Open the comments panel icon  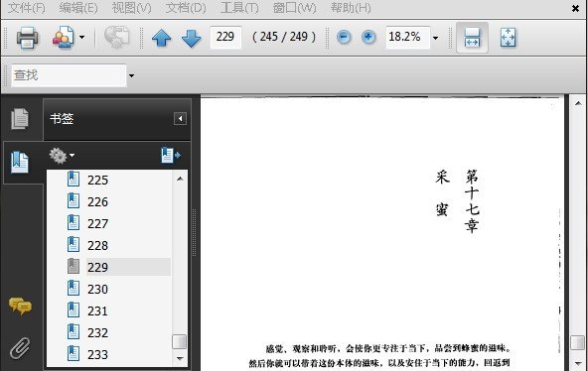pyautogui.click(x=20, y=306)
